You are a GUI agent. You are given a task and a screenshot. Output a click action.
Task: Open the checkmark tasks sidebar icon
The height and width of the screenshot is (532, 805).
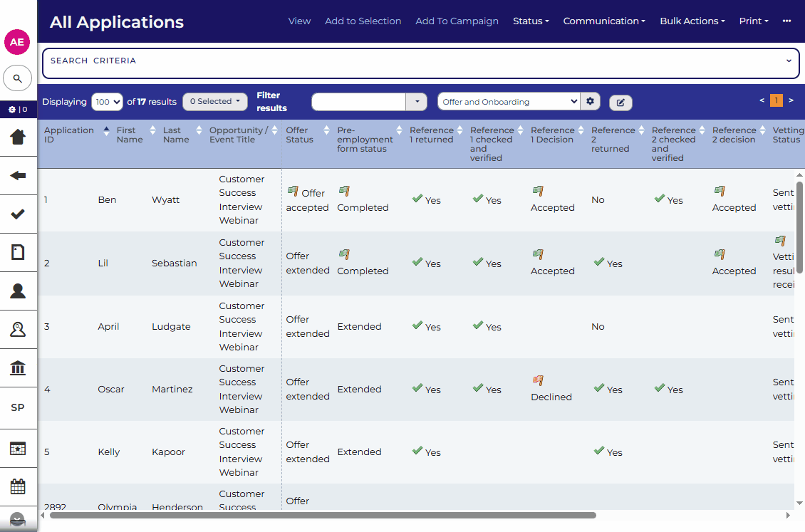coord(18,214)
